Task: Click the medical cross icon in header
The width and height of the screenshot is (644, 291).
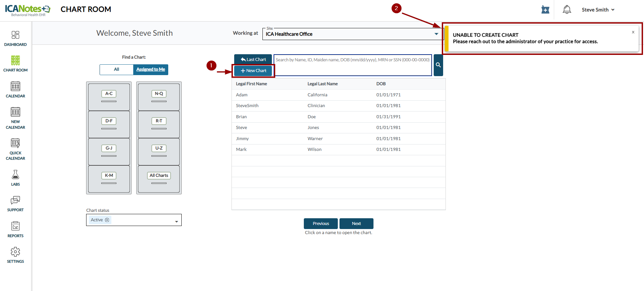Action: 545,10
